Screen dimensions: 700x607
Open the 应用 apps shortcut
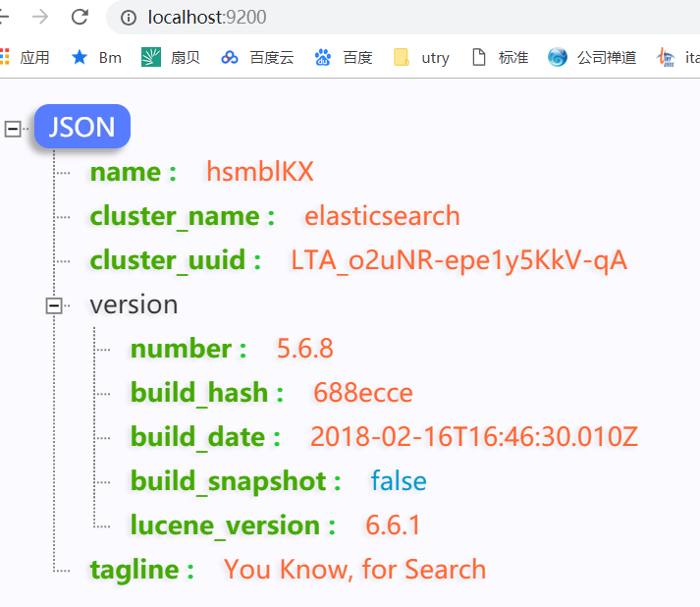[x=25, y=58]
